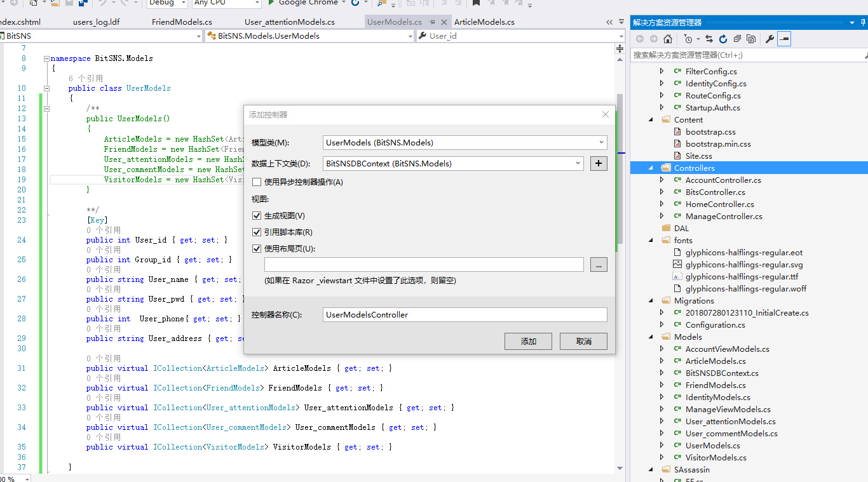Click the Back arrow in Solution Explorer toolbar
Image resolution: width=868 pixels, height=482 pixels.
tap(640, 39)
